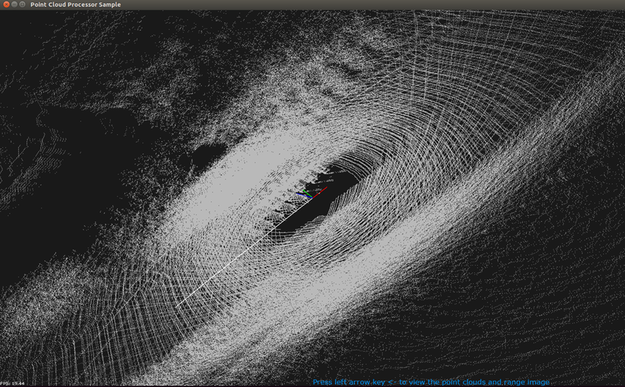
Task: Minimize the point cloud viewer window
Action: click(14, 4)
